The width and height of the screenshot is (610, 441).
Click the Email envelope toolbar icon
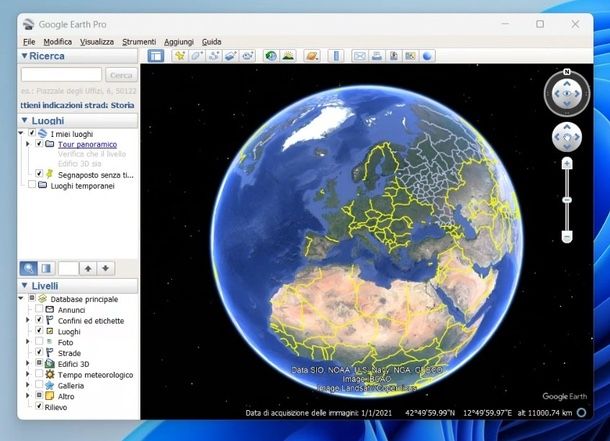click(359, 56)
